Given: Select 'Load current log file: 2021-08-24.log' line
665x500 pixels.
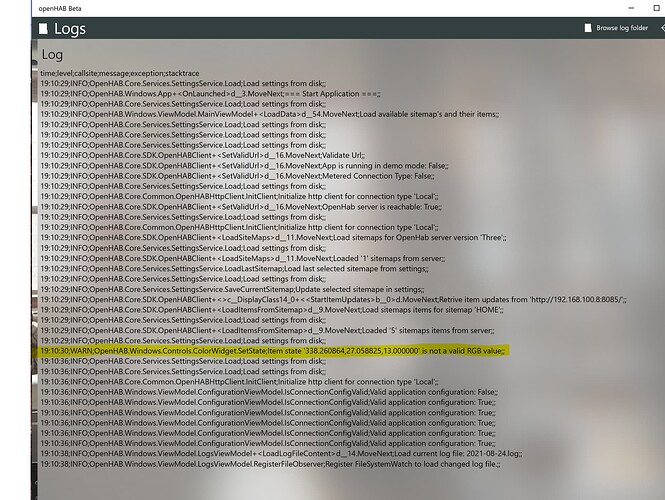Looking at the screenshot, I should pos(281,454).
